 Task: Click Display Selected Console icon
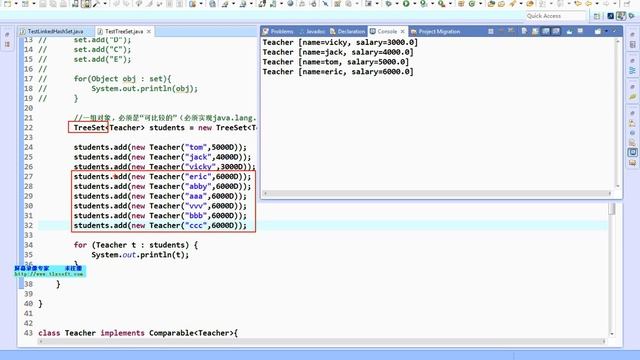[x=580, y=31]
